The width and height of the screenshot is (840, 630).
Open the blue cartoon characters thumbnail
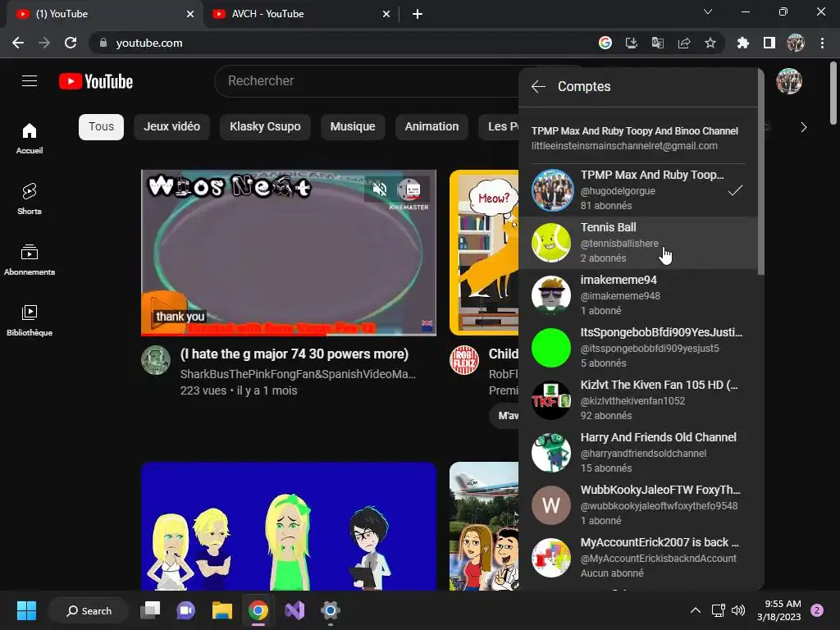[x=289, y=526]
